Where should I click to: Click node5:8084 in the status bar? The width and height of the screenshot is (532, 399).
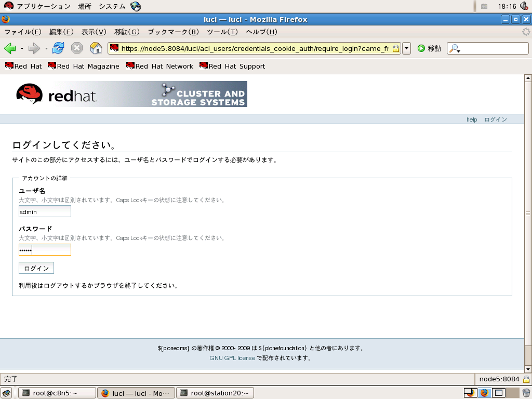point(499,379)
